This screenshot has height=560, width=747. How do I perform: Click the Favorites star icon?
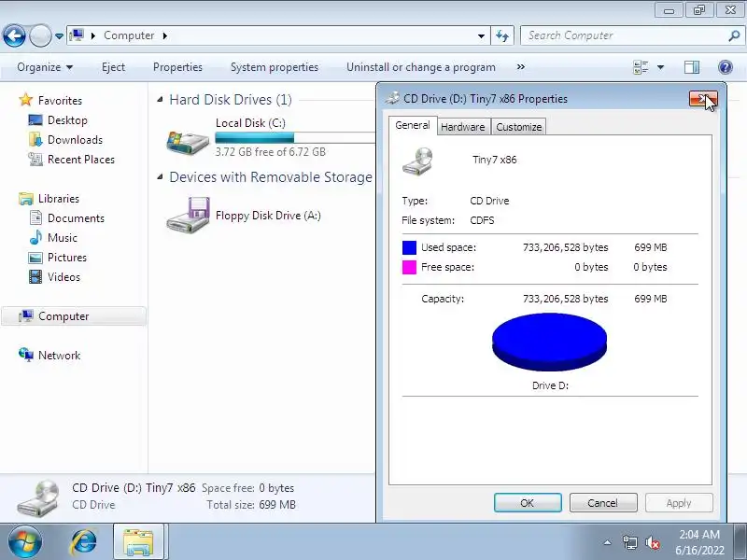pyautogui.click(x=26, y=100)
